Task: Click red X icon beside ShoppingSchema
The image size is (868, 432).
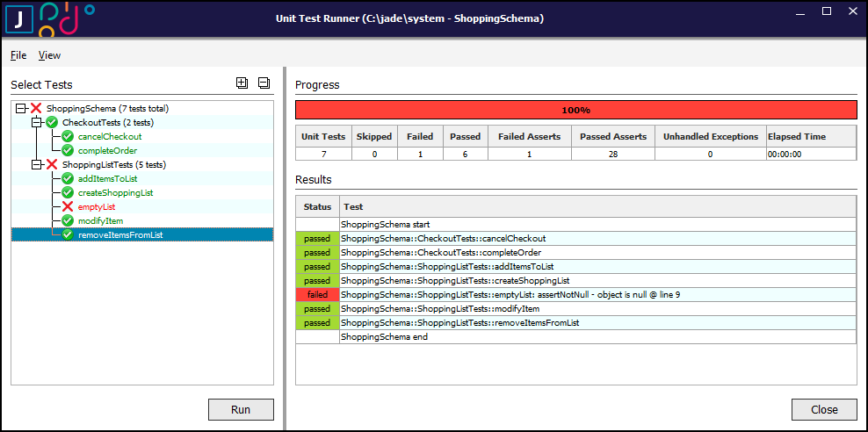Action: pos(36,108)
